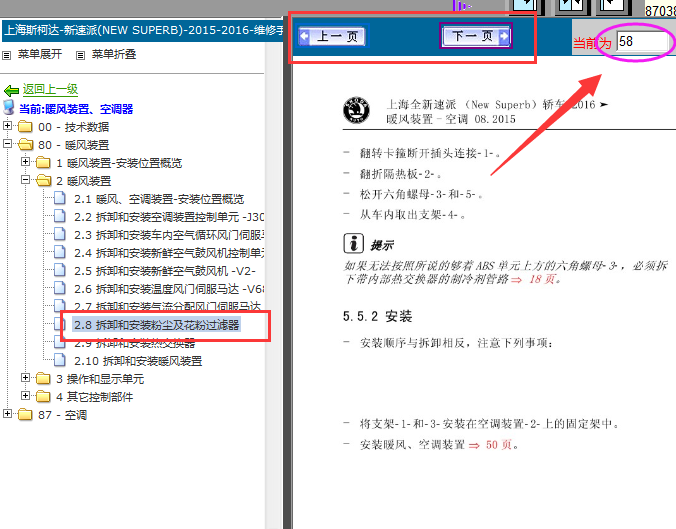Expand the 1 暖风装置-安装位置概览 node

point(25,162)
